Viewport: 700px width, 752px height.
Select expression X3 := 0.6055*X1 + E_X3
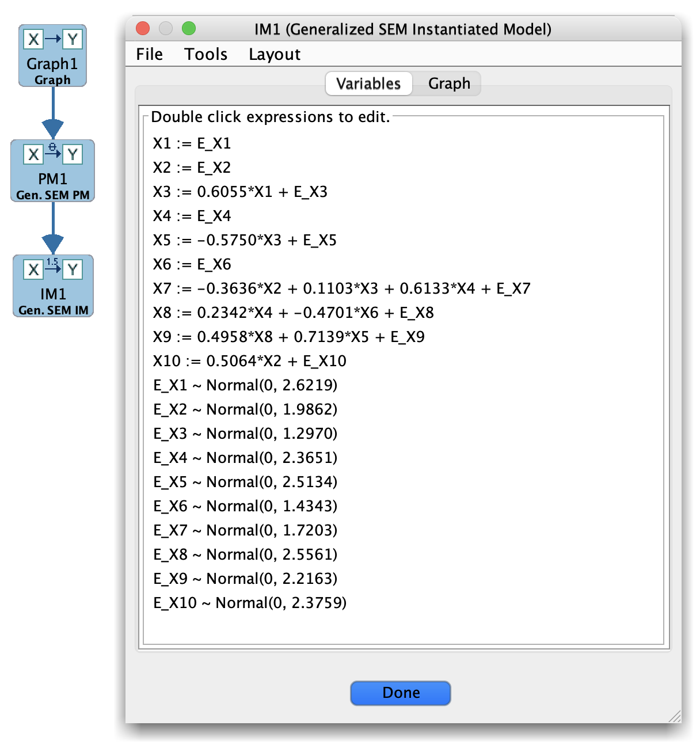pyautogui.click(x=240, y=192)
